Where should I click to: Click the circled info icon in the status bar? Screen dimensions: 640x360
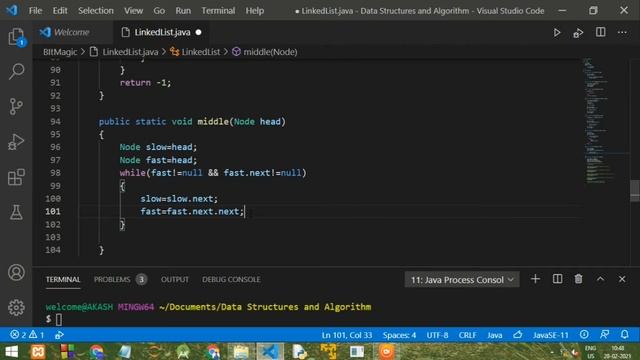point(584,335)
